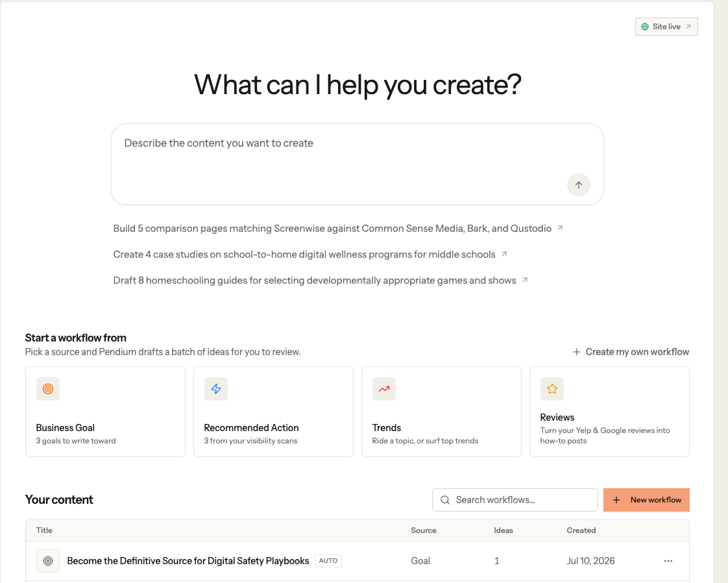This screenshot has width=728, height=583.
Task: Click the orange target icon on Business Goal card
Action: point(48,389)
